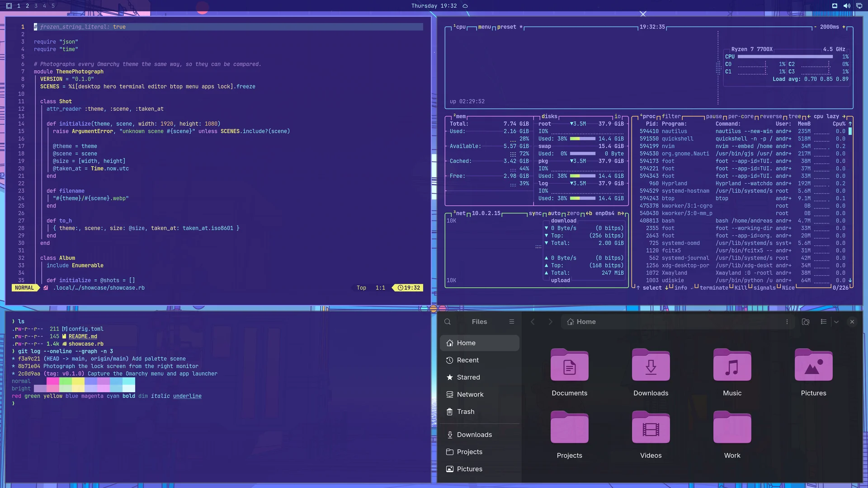Click the yellow swatch in the terminal's normal palette row

pos(78,381)
